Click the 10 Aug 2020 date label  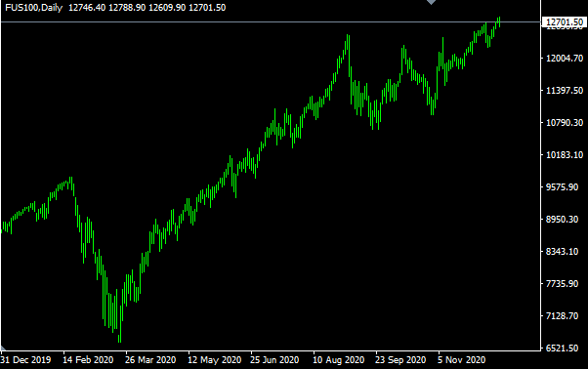coord(338,360)
